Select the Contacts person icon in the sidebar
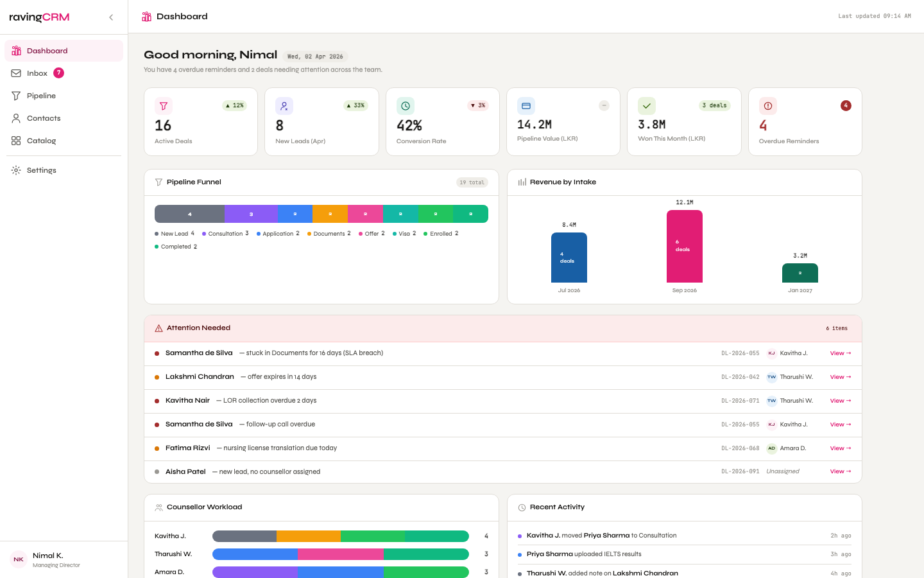This screenshot has height=578, width=924. click(x=16, y=118)
